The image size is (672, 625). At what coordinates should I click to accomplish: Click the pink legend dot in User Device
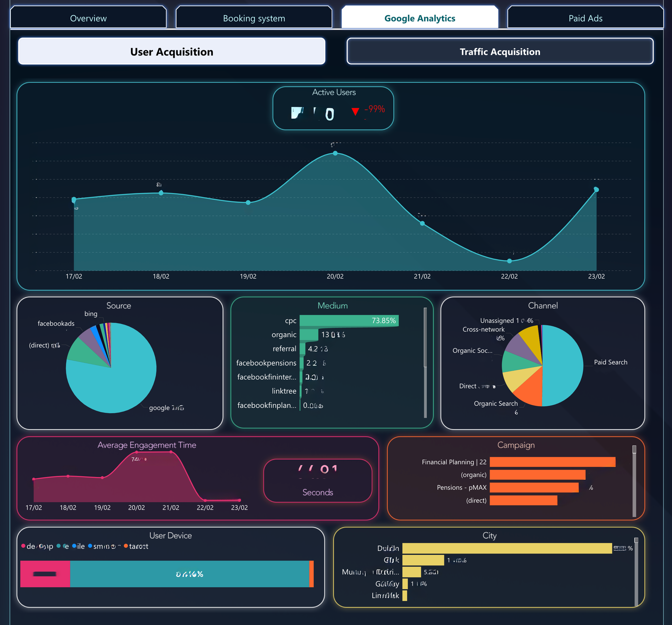click(23, 546)
